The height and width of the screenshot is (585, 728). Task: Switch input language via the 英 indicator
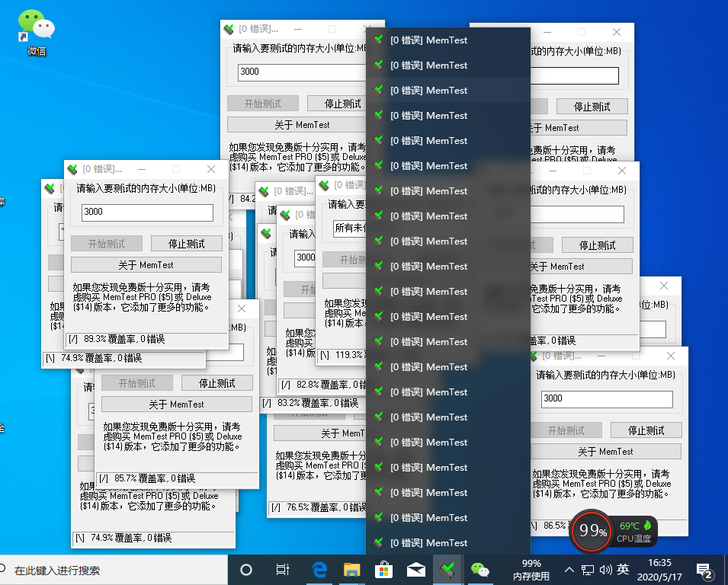coord(623,569)
